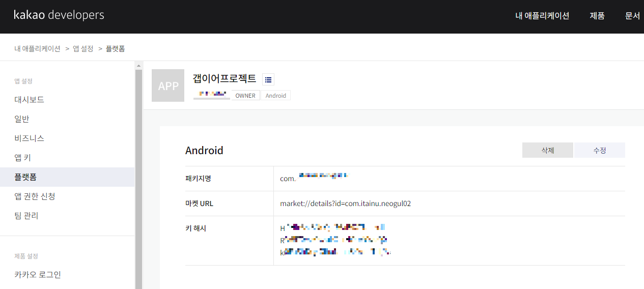The image size is (644, 289).
Task: Click the market://details?id=com.itainu.neogul02 URL value
Action: [346, 204]
